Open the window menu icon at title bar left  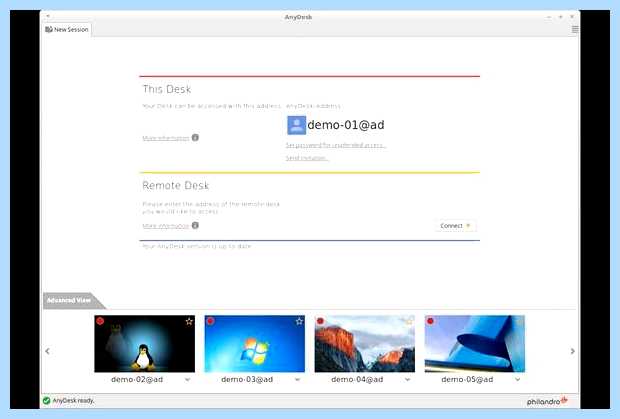(x=47, y=16)
